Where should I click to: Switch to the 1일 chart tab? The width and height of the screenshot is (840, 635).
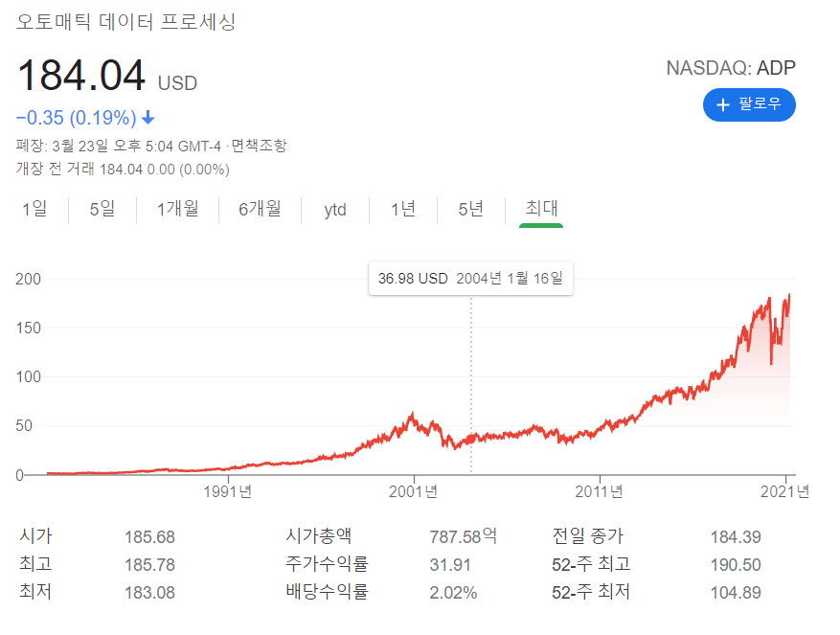tap(34, 209)
